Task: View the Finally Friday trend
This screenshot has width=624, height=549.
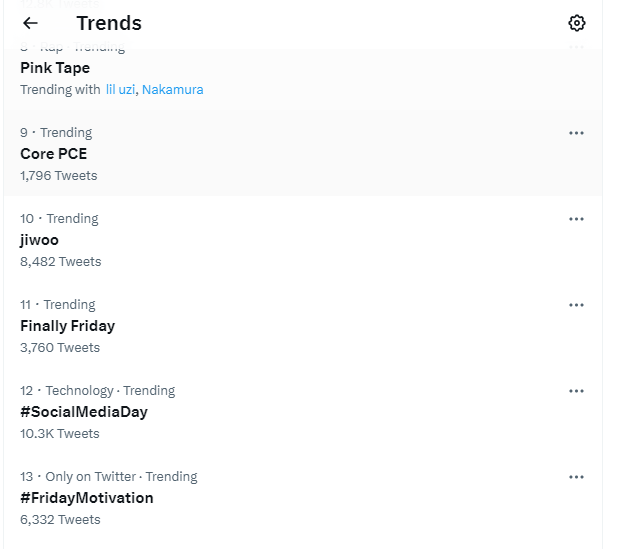Action: coord(67,326)
